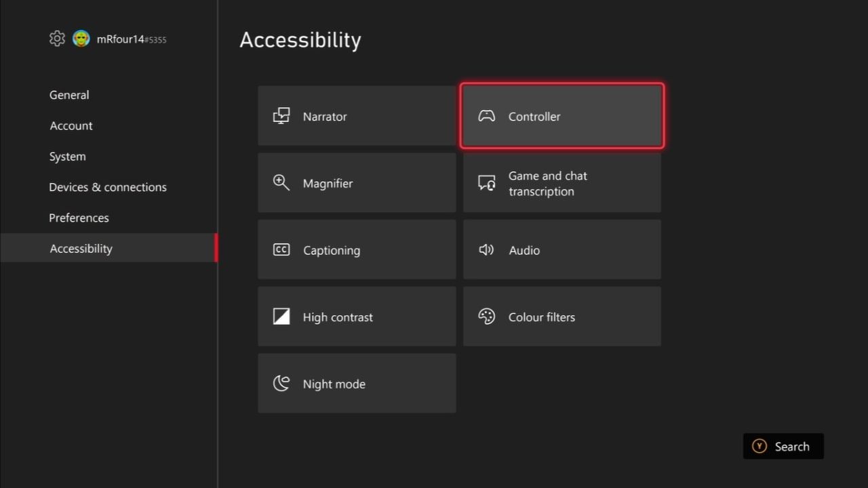Click the settings gear icon

(x=57, y=39)
